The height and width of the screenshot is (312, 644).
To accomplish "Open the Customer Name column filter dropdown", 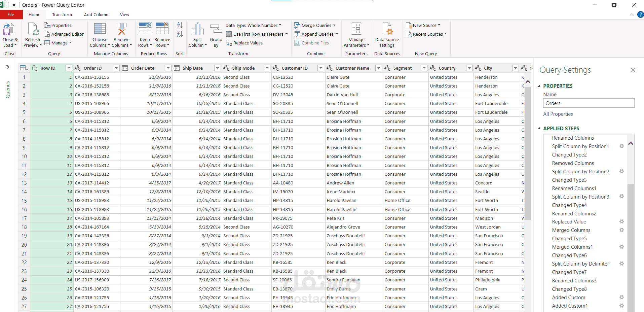I will pyautogui.click(x=379, y=68).
